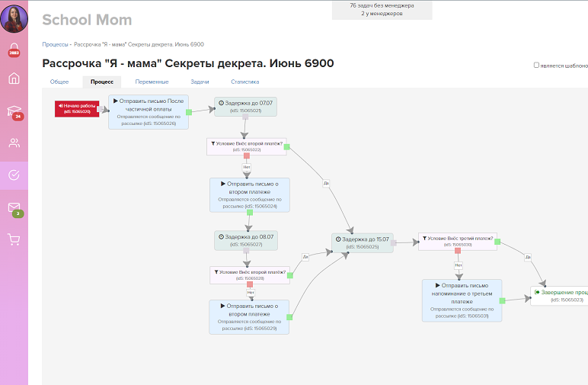Toggle the 'является шаблоном' checkbox
The width and height of the screenshot is (588, 385).
click(x=536, y=66)
